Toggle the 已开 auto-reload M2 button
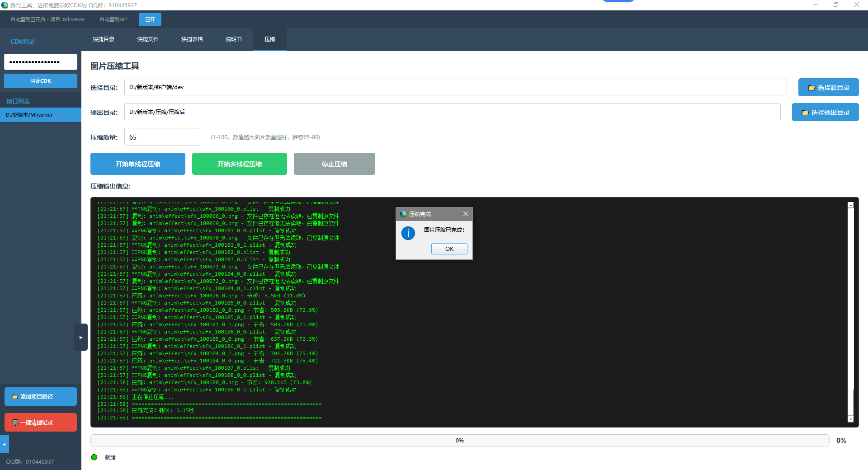The height and width of the screenshot is (470, 868). point(150,19)
